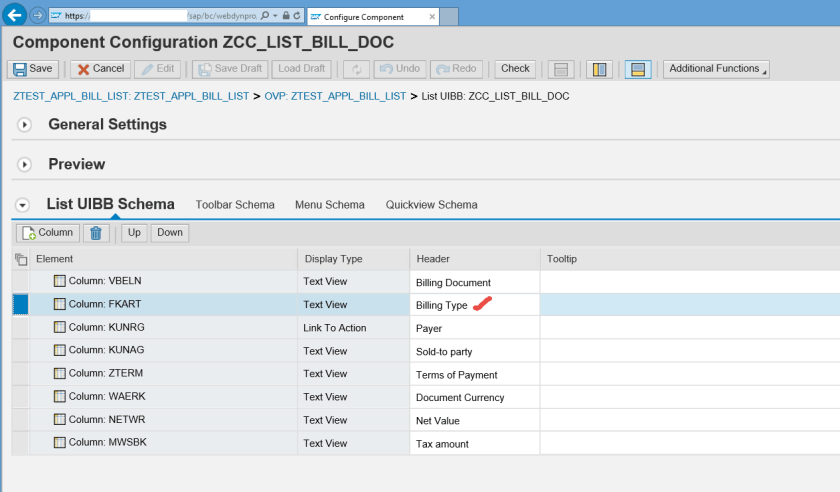
Task: Click Save Draft button
Action: pos(230,69)
